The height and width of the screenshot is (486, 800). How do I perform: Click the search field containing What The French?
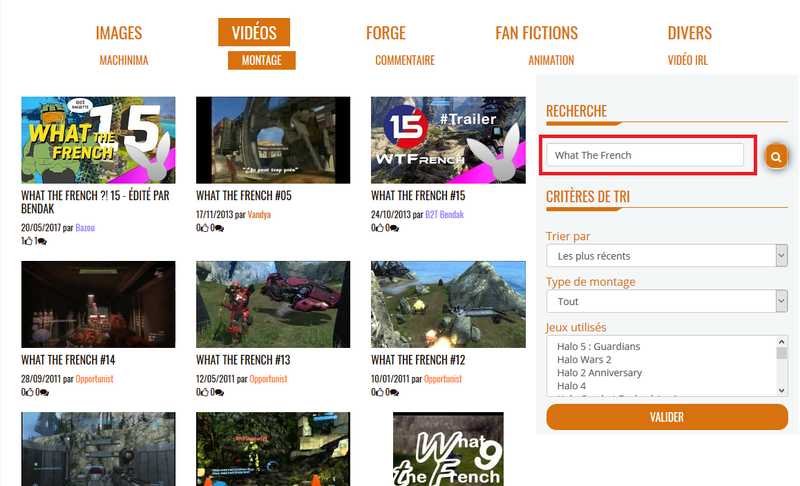coord(645,155)
